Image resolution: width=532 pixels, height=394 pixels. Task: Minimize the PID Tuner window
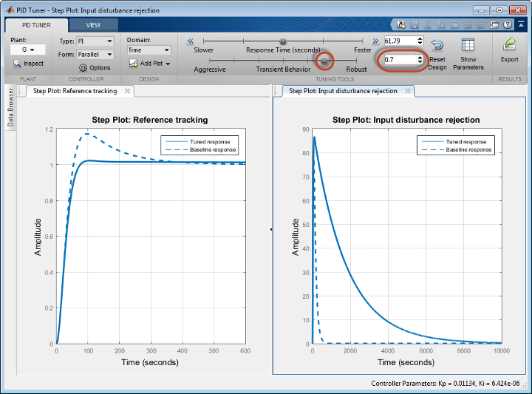481,10
